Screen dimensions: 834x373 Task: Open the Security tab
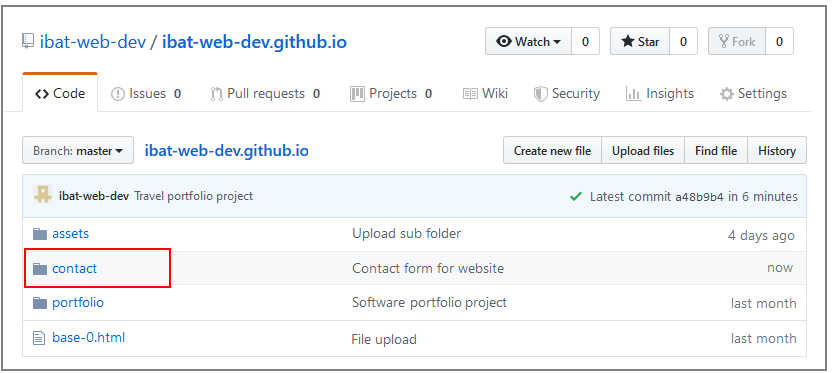(x=566, y=94)
